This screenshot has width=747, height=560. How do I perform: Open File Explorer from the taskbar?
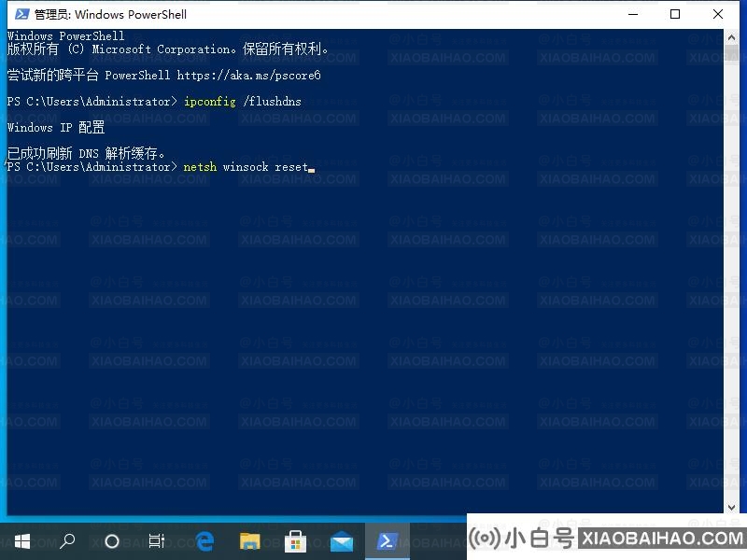tap(249, 541)
